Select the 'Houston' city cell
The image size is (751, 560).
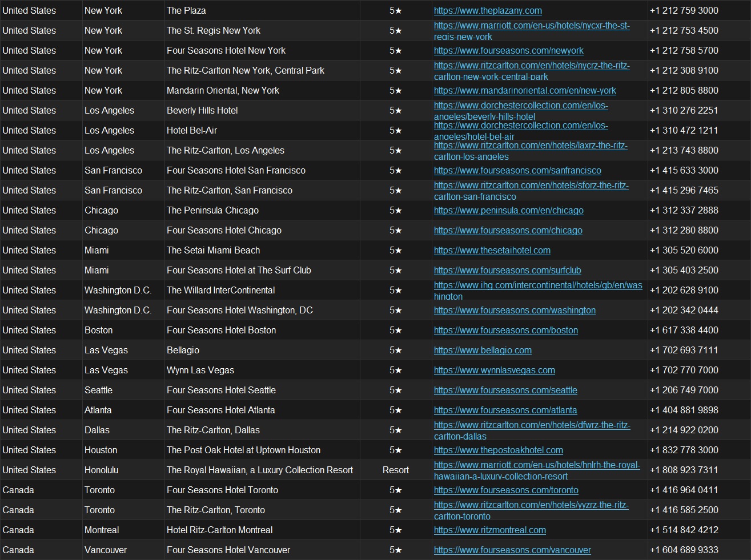click(123, 450)
